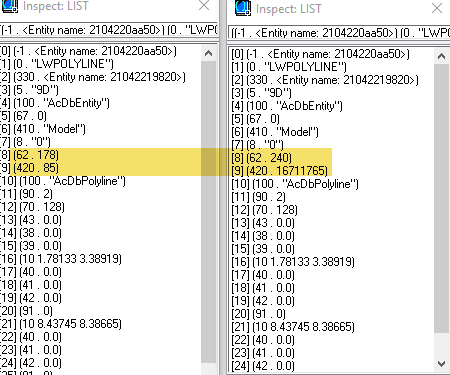450x375 pixels.
Task: Select row [8] (62 . 178) in left window
Action: [29, 155]
